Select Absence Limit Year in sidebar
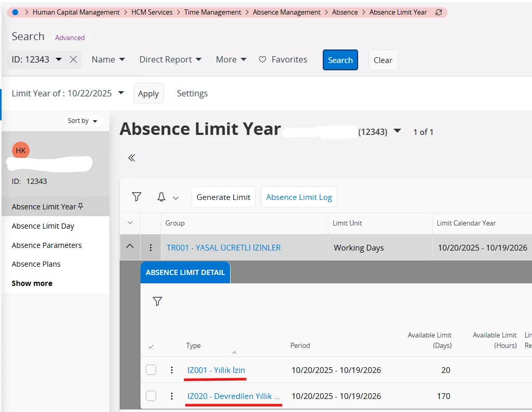Screen dimensions: 532x412 pos(44,207)
